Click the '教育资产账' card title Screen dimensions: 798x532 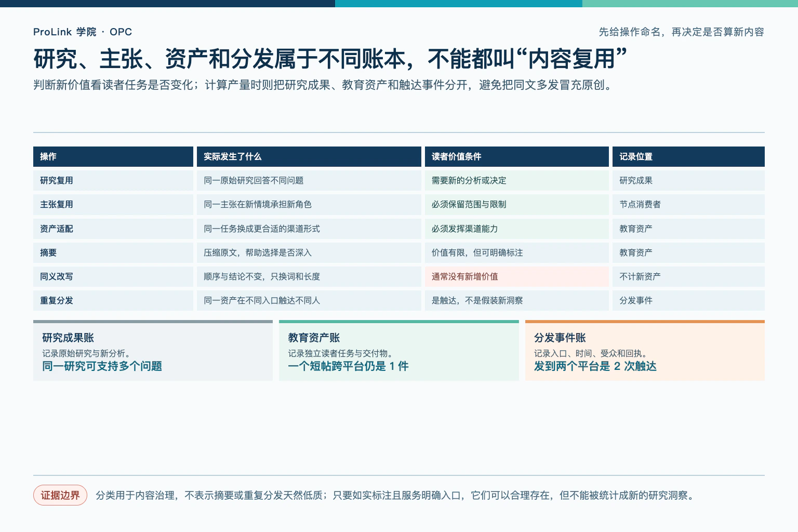[314, 338]
